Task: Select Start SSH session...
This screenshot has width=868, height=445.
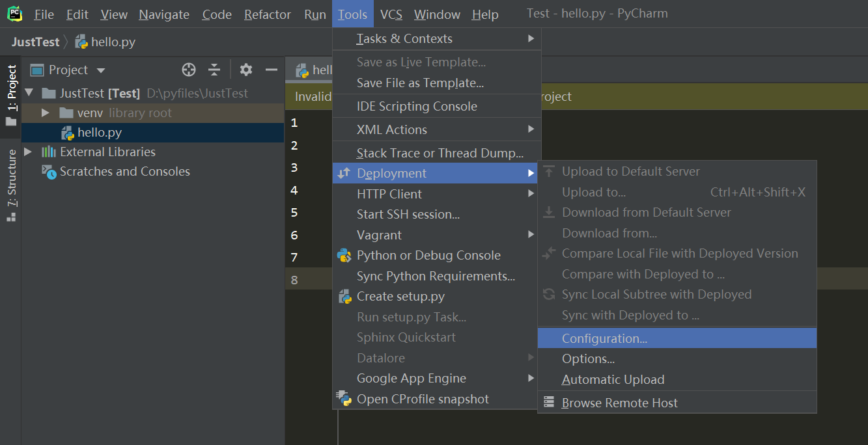Action: click(437, 214)
